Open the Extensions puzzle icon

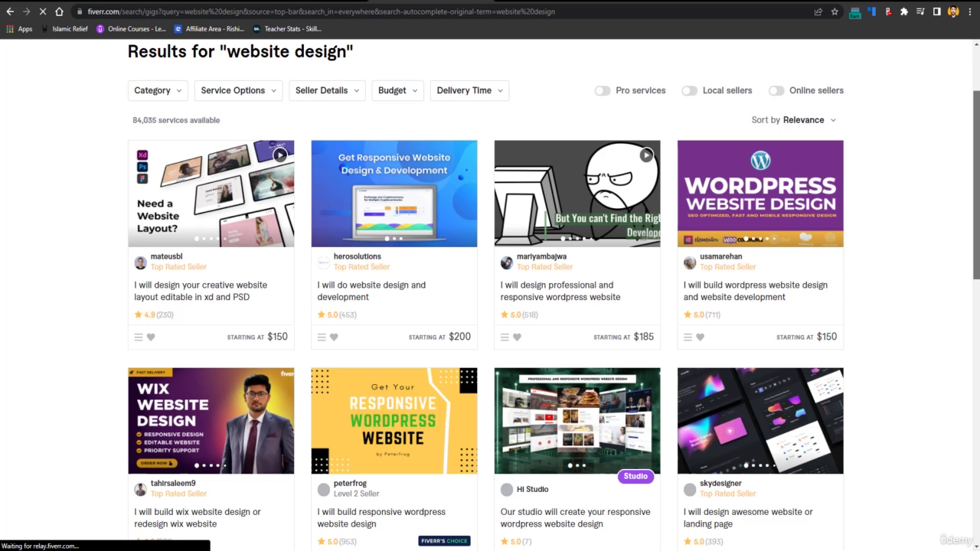pyautogui.click(x=904, y=11)
